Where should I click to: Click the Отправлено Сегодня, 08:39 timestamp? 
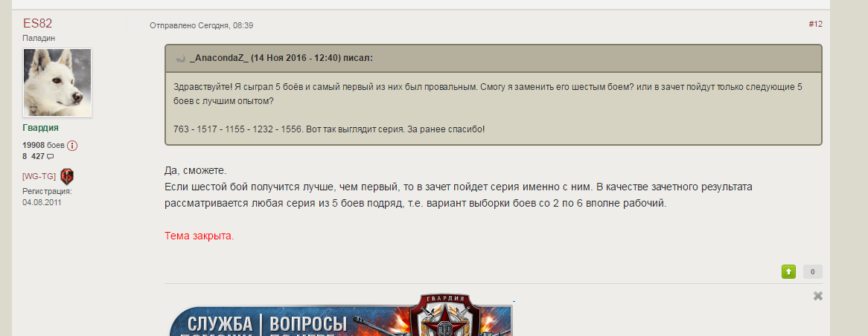(202, 25)
